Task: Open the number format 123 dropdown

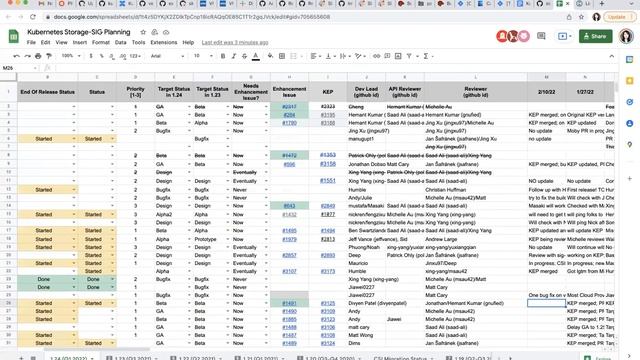Action: coord(135,56)
